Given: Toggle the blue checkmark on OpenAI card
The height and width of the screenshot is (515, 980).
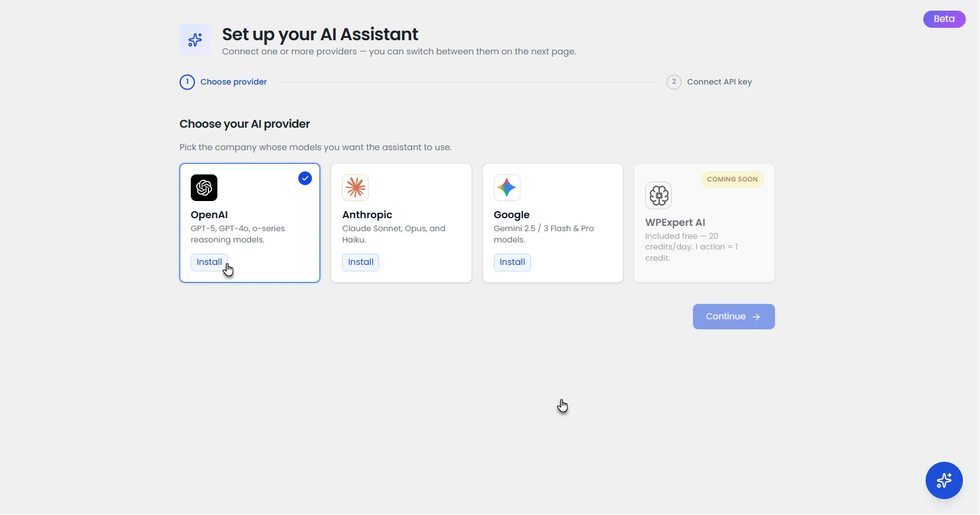Looking at the screenshot, I should (x=305, y=178).
